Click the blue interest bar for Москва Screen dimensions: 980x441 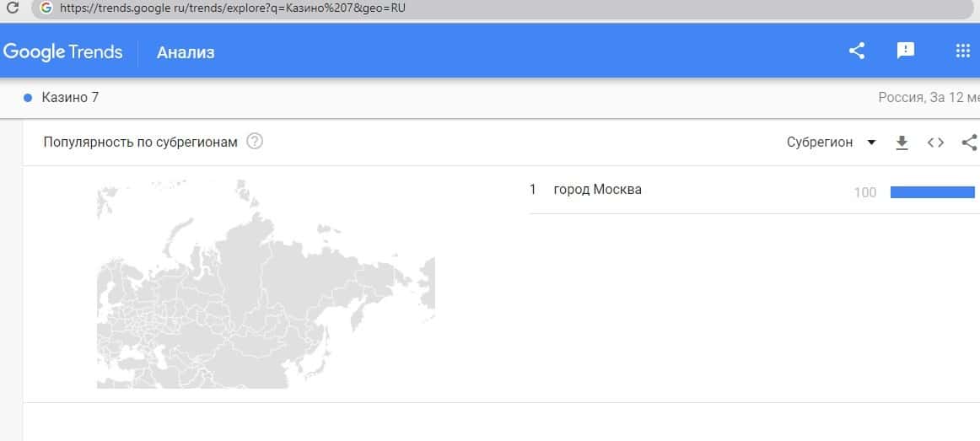click(x=932, y=192)
